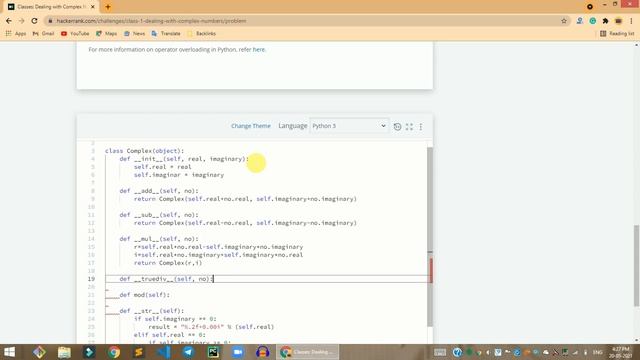This screenshot has height=360, width=640.
Task: Toggle fullscreen editor mode icon
Action: coord(409,127)
